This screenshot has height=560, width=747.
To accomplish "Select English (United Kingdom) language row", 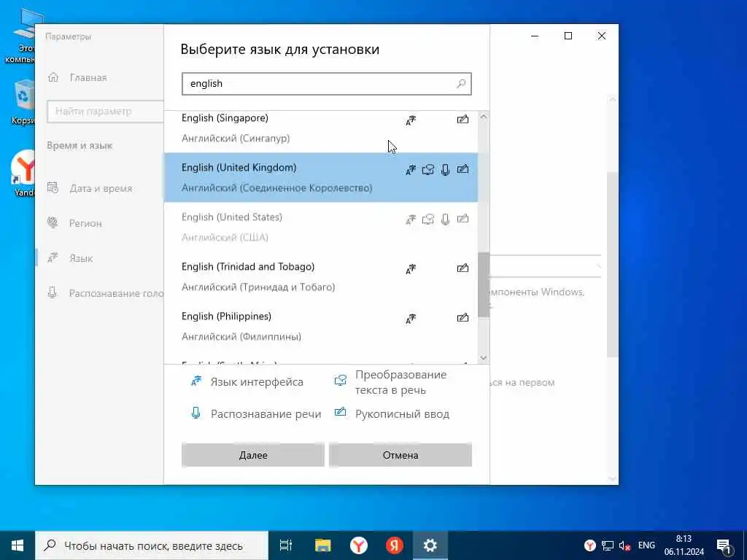I will coord(321,178).
